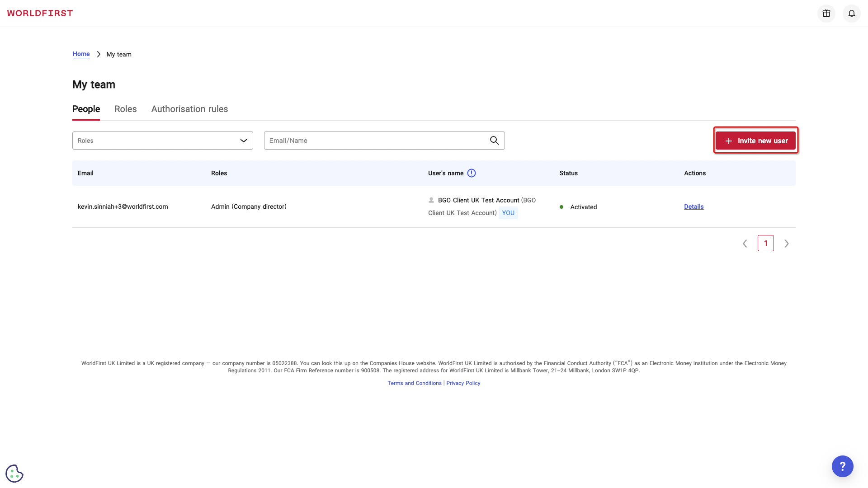Go to previous page arrow
Screen dimensions: 868x488
click(745, 244)
